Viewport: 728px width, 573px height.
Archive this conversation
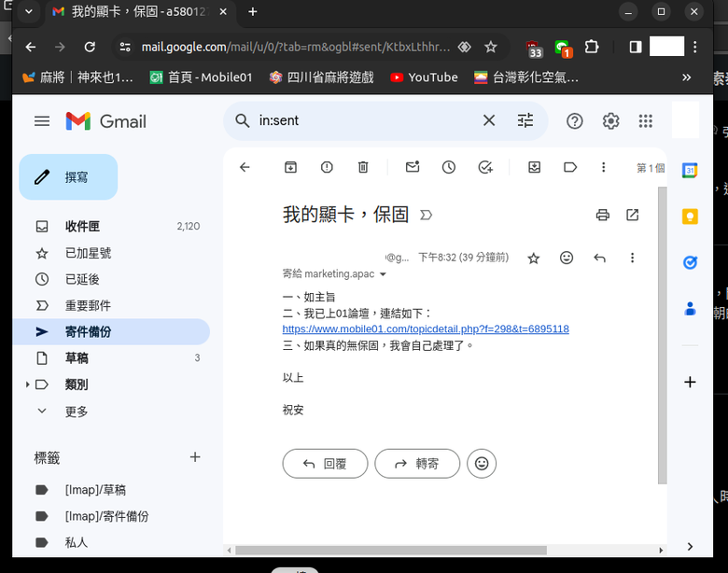click(x=290, y=167)
